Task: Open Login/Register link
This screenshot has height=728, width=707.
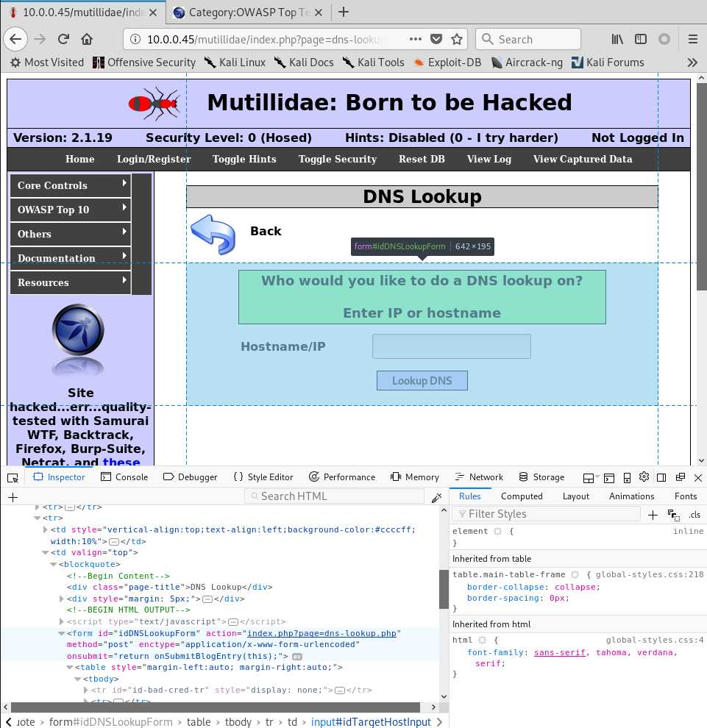Action: click(x=154, y=160)
